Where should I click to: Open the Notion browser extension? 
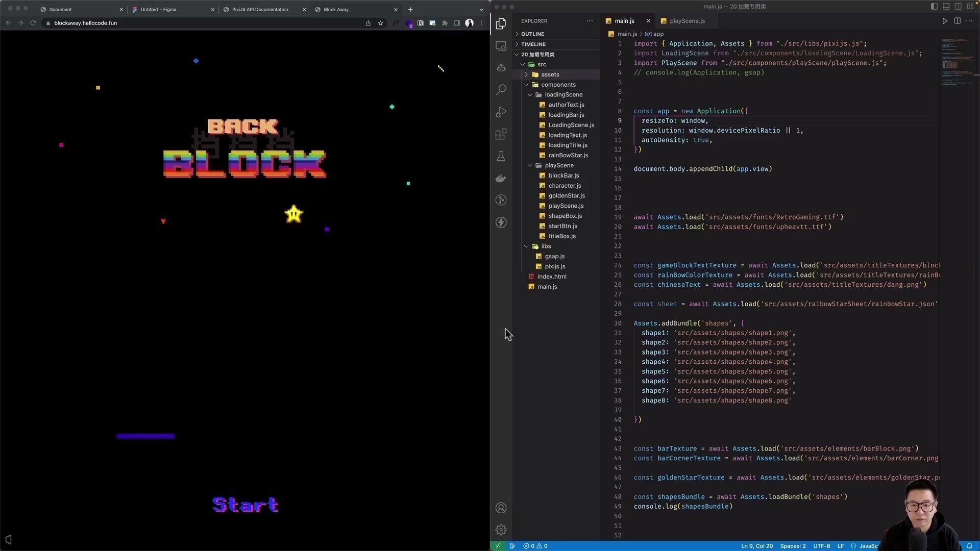pos(420,23)
